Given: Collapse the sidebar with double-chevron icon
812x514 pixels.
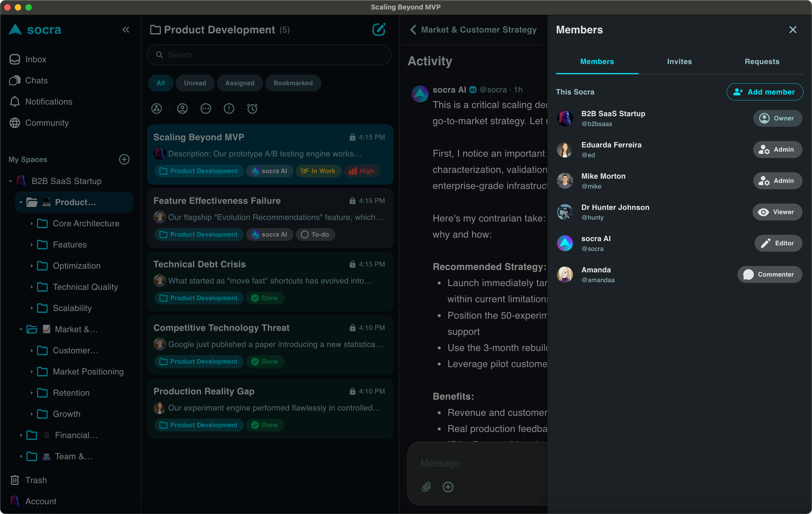Looking at the screenshot, I should 126,30.
